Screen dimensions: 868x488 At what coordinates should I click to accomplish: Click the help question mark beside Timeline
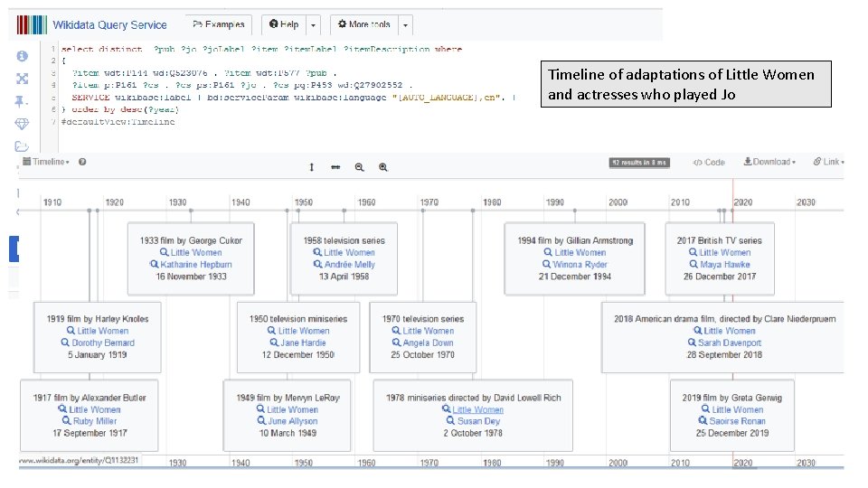[x=82, y=162]
